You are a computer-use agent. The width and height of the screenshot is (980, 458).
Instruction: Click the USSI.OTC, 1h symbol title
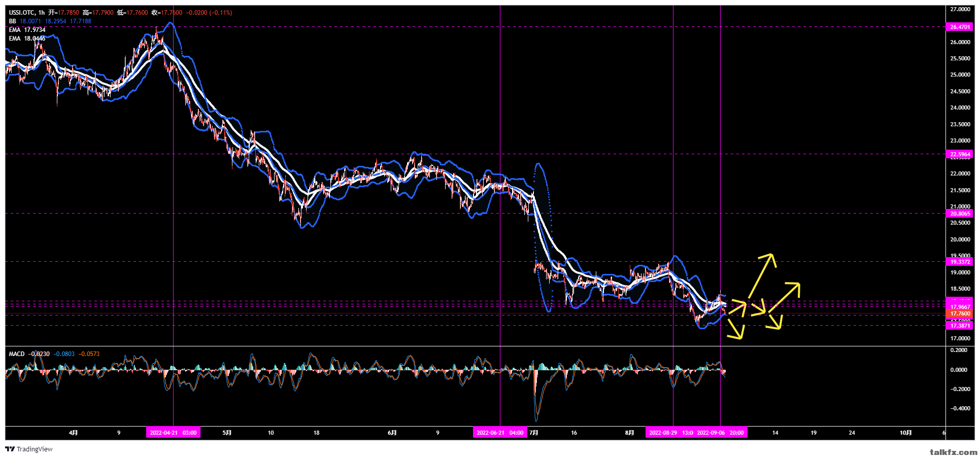point(26,13)
